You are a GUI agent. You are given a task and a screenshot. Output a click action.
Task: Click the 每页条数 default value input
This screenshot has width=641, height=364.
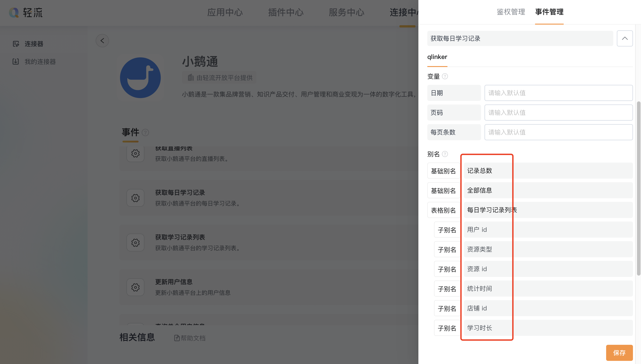click(x=559, y=132)
